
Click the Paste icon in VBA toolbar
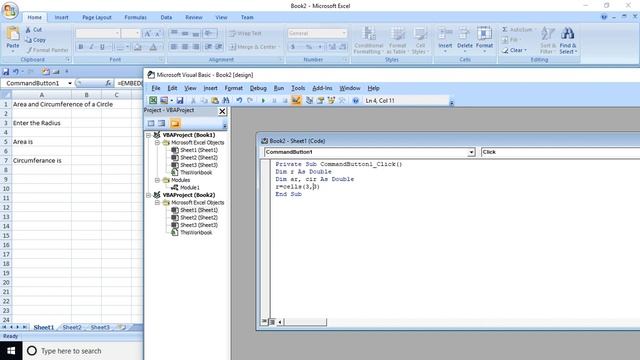click(215, 100)
